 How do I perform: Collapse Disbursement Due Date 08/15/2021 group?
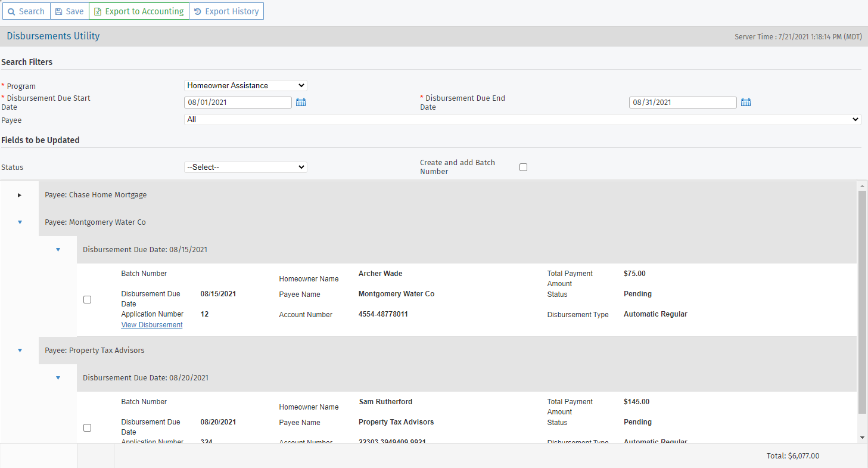click(x=58, y=250)
